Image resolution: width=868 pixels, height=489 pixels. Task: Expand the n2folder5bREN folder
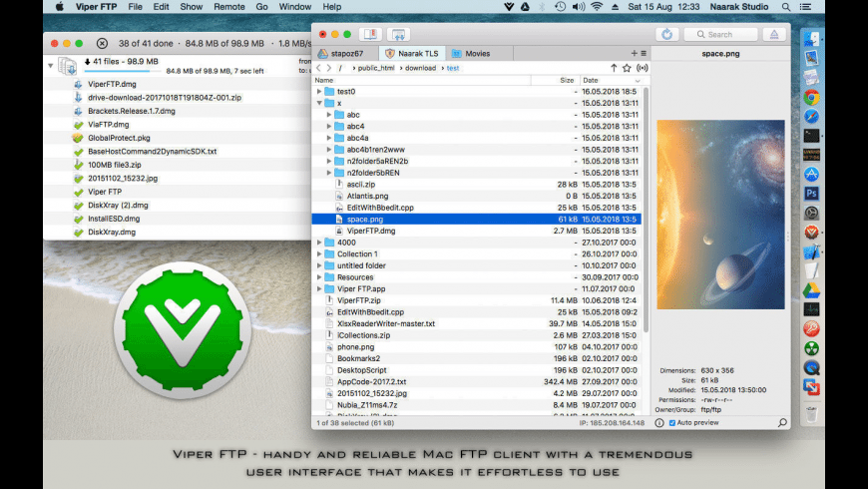pos(329,173)
